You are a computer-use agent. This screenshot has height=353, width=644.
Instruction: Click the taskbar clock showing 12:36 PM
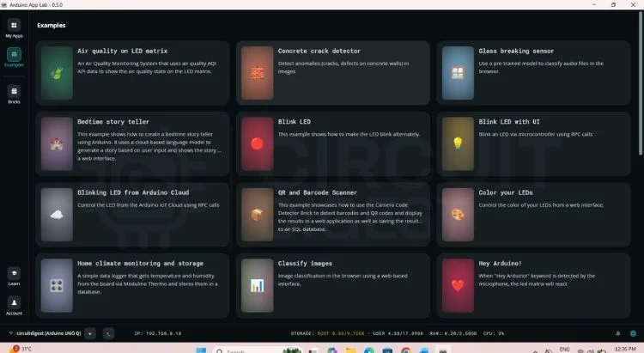625,349
